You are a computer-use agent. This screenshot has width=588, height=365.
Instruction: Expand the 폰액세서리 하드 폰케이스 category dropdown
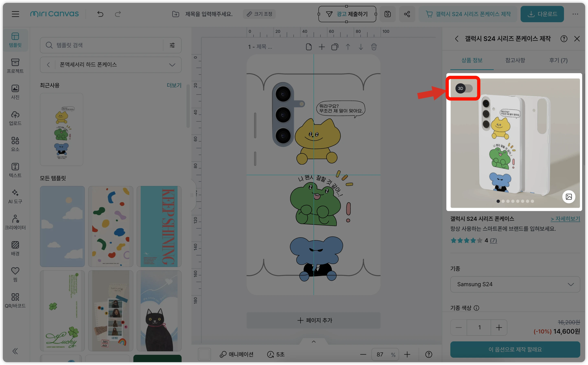coord(172,65)
